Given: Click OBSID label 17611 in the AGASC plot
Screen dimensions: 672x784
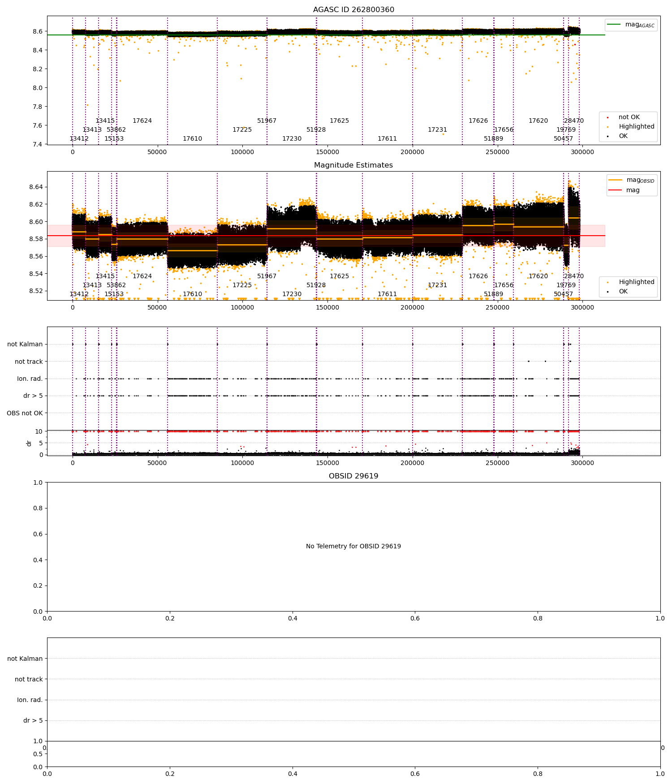Looking at the screenshot, I should pos(387,139).
